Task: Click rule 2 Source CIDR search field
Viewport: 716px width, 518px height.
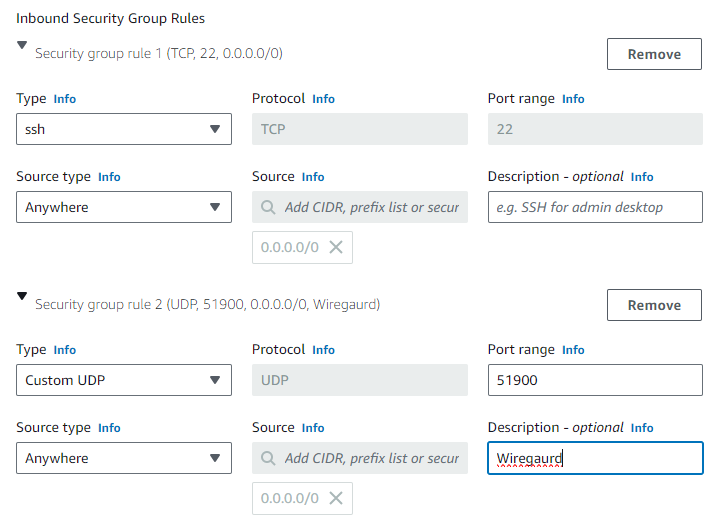Action: 370,458
